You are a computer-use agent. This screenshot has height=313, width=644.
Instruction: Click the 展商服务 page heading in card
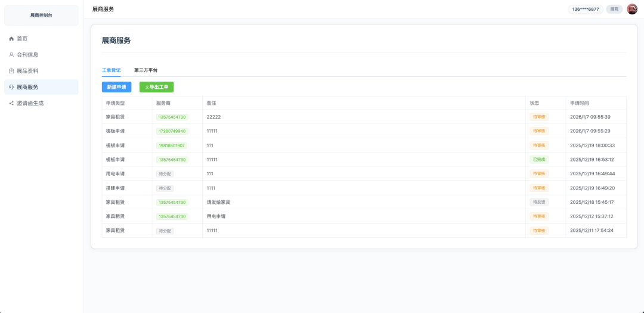[x=116, y=41]
